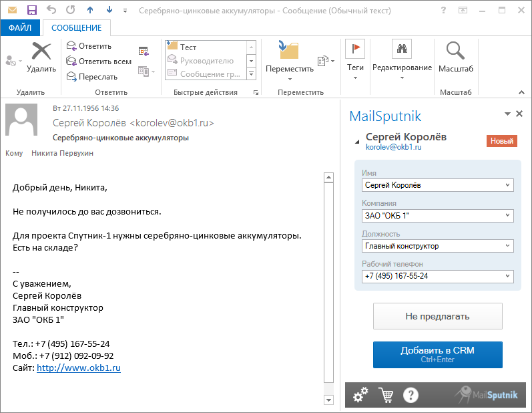The image size is (532, 413).
Task: Click the message subject Серебряно-цинковые аккумуляторы
Action: click(x=121, y=138)
